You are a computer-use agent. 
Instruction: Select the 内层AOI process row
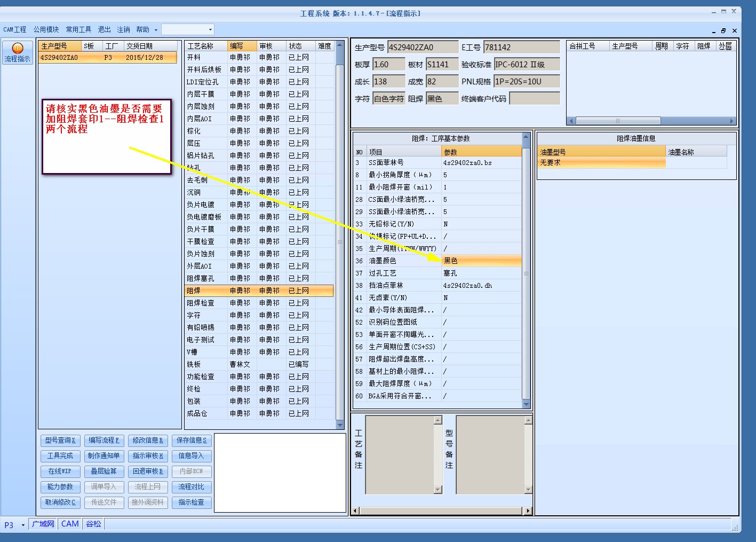[x=260, y=119]
